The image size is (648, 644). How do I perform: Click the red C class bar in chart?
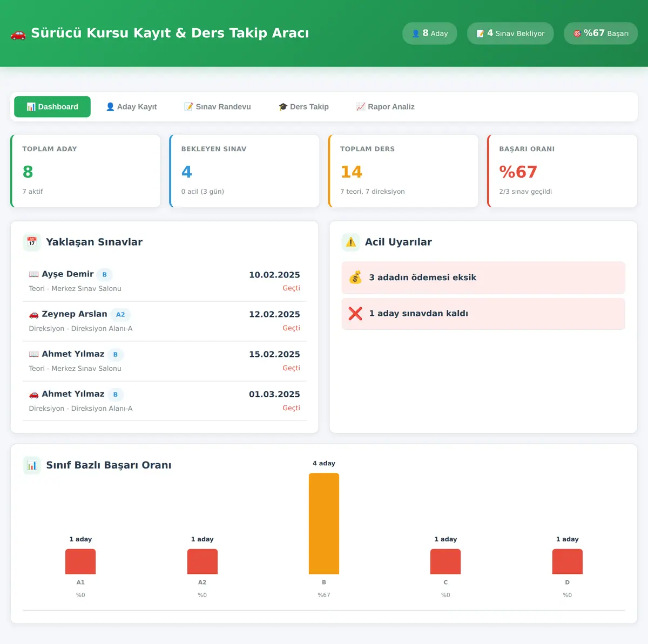pos(446,561)
